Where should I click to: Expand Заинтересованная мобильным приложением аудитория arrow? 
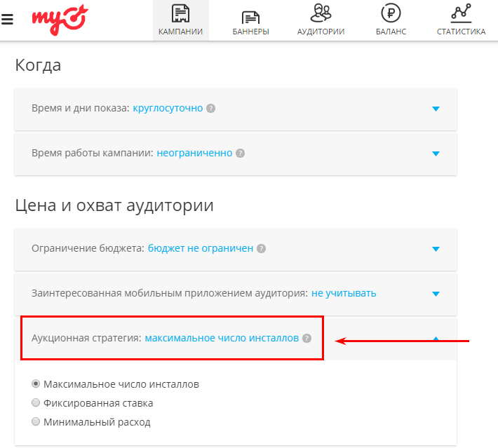436,294
